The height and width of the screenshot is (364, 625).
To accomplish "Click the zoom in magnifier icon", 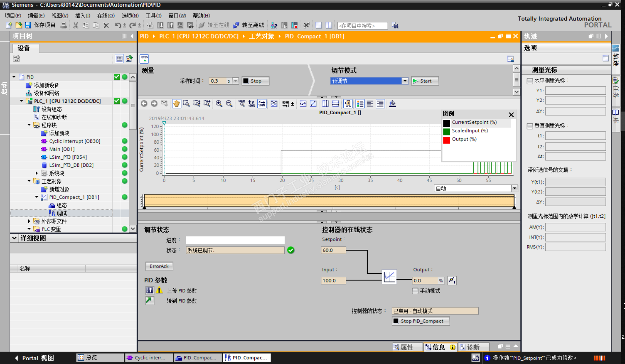I will point(219,103).
